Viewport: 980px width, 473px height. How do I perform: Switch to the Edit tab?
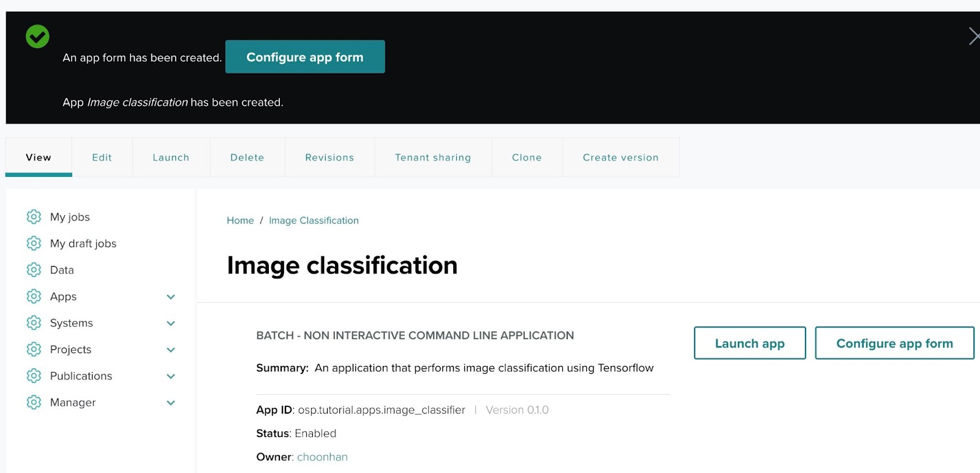point(102,157)
